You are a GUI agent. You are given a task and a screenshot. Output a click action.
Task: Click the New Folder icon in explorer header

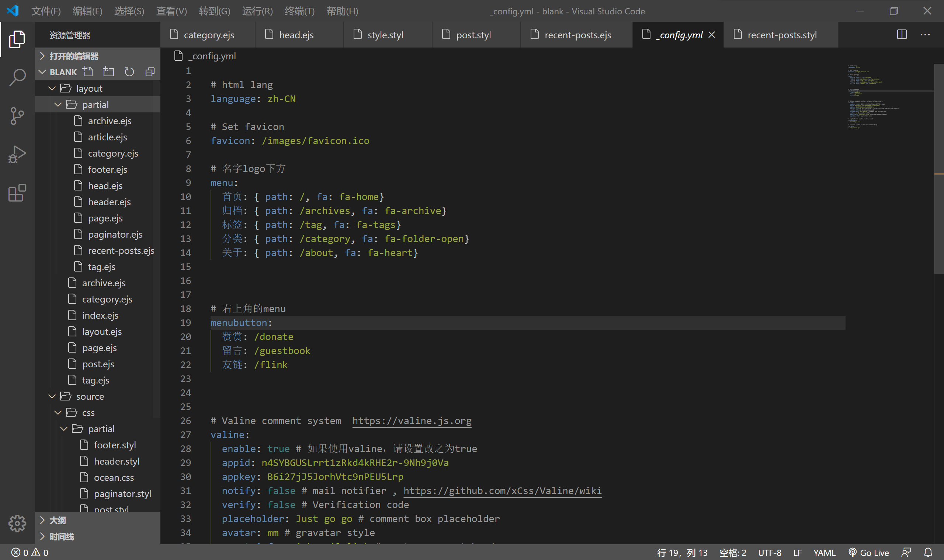coord(109,72)
